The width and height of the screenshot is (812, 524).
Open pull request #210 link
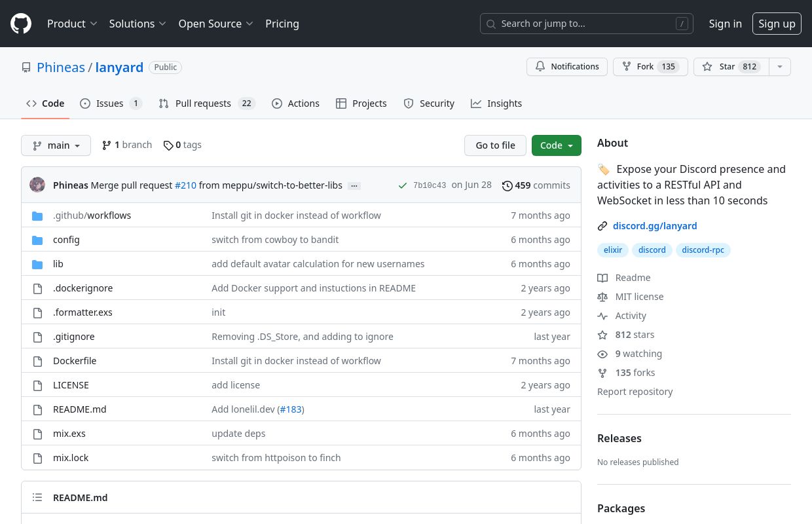(185, 185)
